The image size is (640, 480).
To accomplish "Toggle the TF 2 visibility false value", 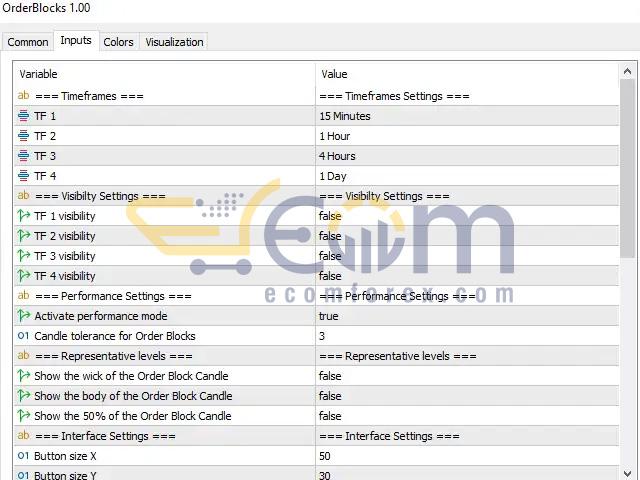I will point(467,236).
